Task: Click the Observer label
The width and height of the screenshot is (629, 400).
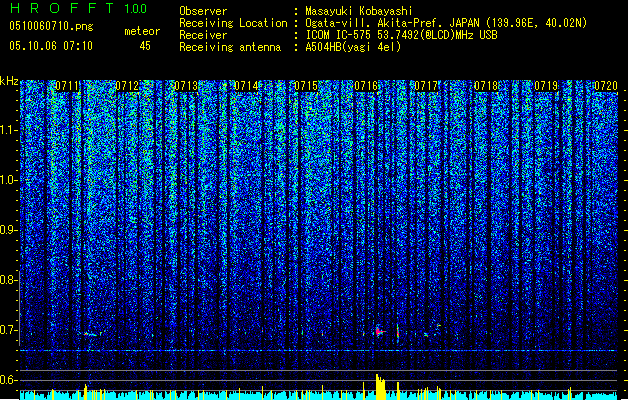Action: click(x=203, y=11)
